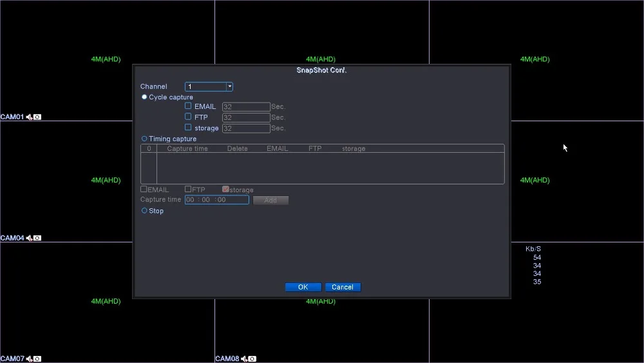Click the CAM01 channel label
Screen dimensions: 644x363
click(12, 117)
